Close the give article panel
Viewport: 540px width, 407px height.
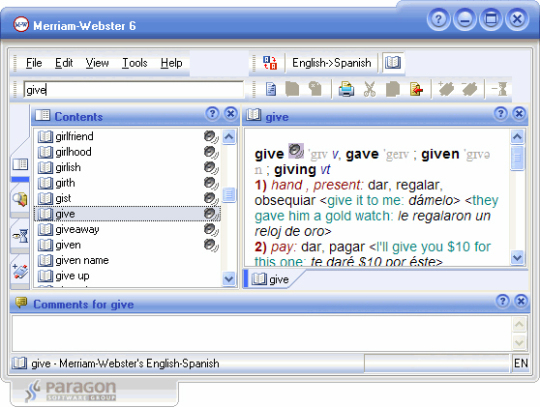point(519,113)
